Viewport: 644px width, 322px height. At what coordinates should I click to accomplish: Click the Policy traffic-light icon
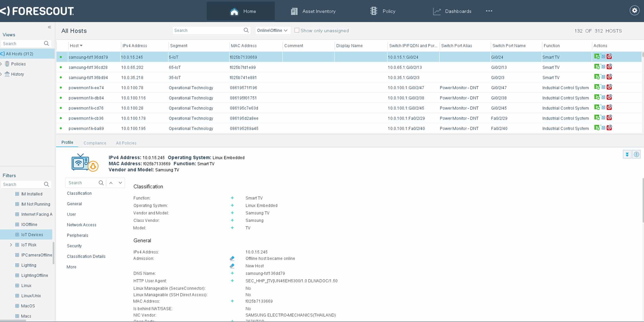click(374, 11)
